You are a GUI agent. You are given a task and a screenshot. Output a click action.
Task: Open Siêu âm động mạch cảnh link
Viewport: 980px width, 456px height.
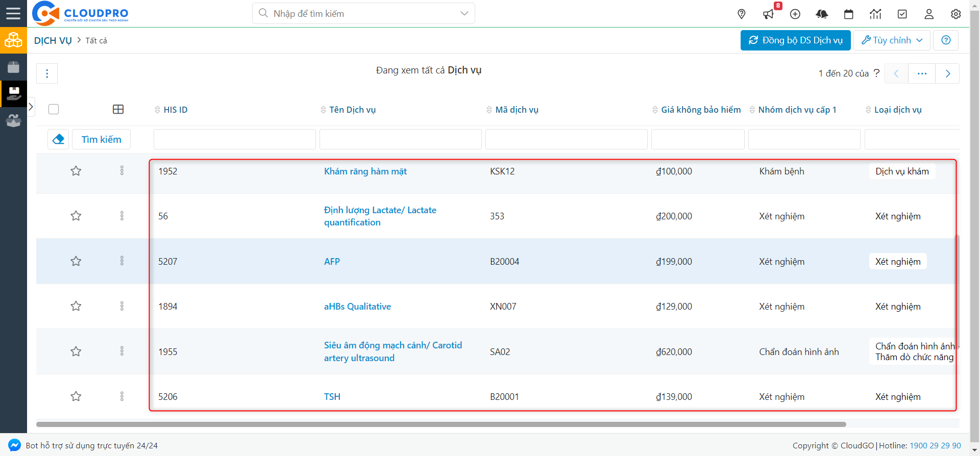(x=393, y=351)
